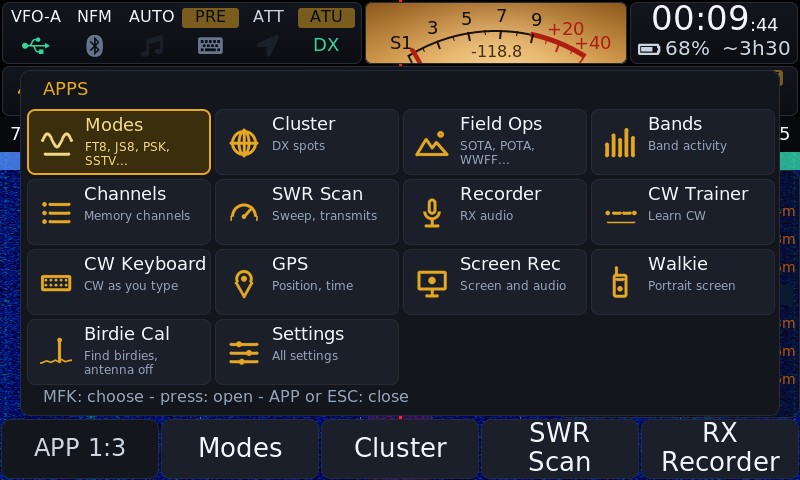Click the Cluster globe icon
The height and width of the screenshot is (480, 800).
point(244,143)
